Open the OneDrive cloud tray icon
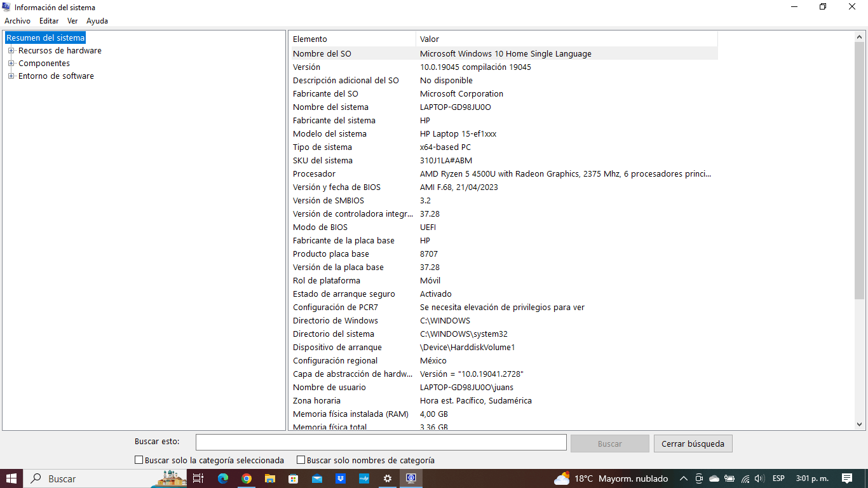 (x=714, y=478)
